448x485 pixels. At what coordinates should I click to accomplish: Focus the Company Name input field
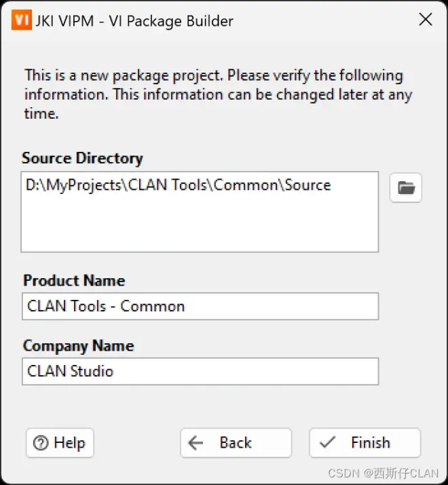point(200,371)
